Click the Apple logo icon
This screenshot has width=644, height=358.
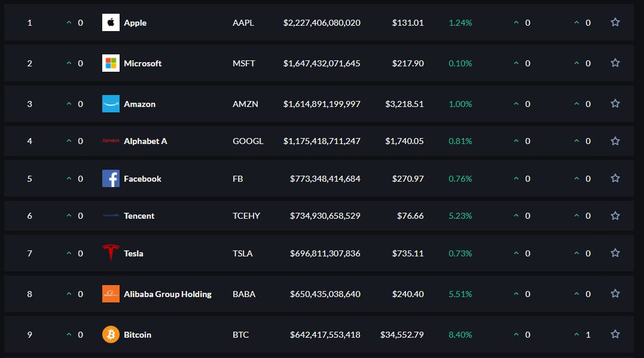(111, 23)
